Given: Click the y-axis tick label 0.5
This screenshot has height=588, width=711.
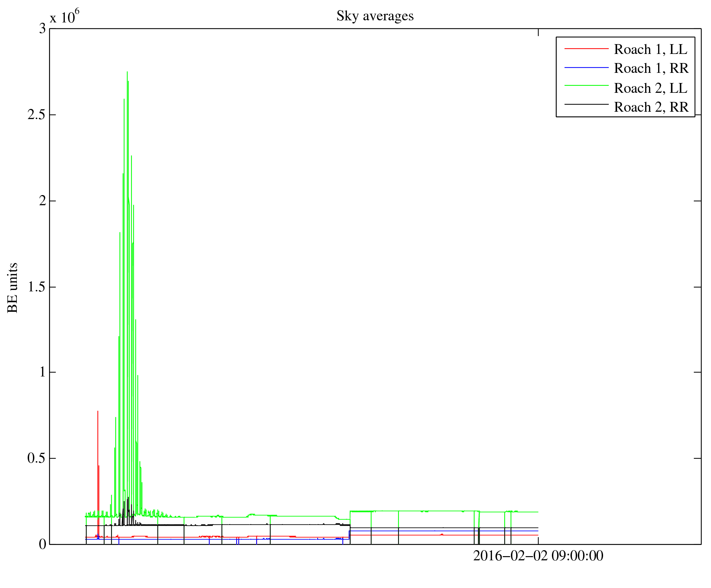Looking at the screenshot, I should pyautogui.click(x=36, y=458).
